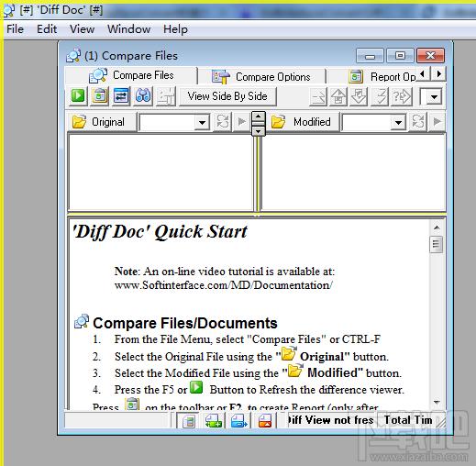Viewport: 476px width, 466px height.
Task: Click the Quick Start scrollbar down arrow
Action: click(x=437, y=402)
